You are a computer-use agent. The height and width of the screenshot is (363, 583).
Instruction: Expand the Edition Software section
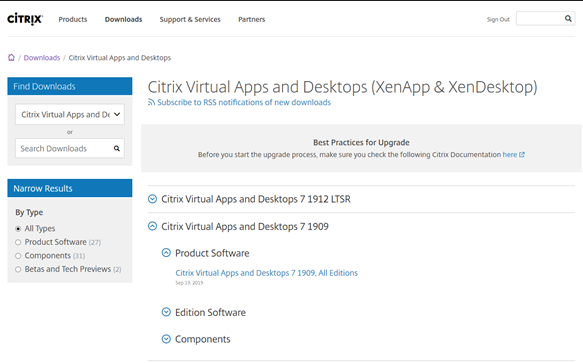166,312
